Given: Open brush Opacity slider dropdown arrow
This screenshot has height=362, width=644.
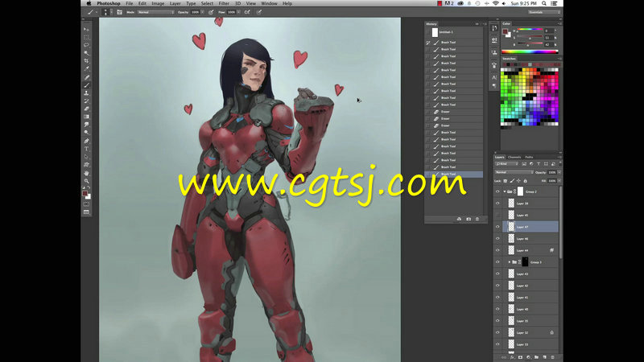Looking at the screenshot, I should coord(203,12).
